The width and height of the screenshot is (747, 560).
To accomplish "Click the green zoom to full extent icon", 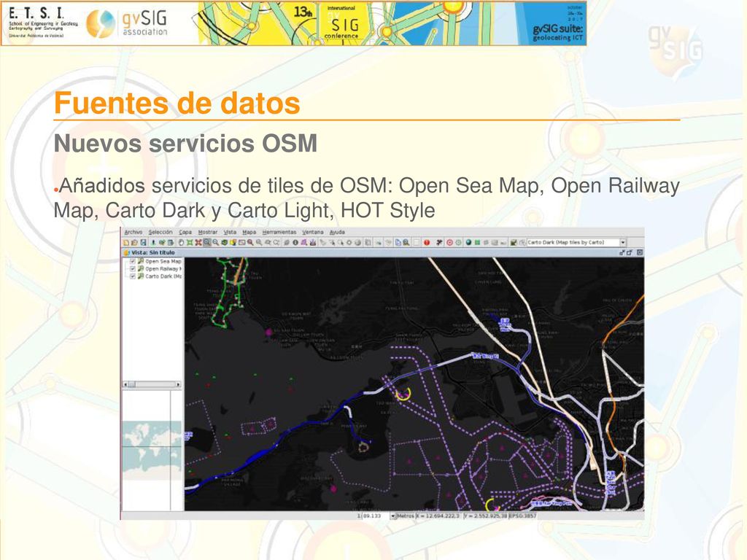I will coord(190,243).
